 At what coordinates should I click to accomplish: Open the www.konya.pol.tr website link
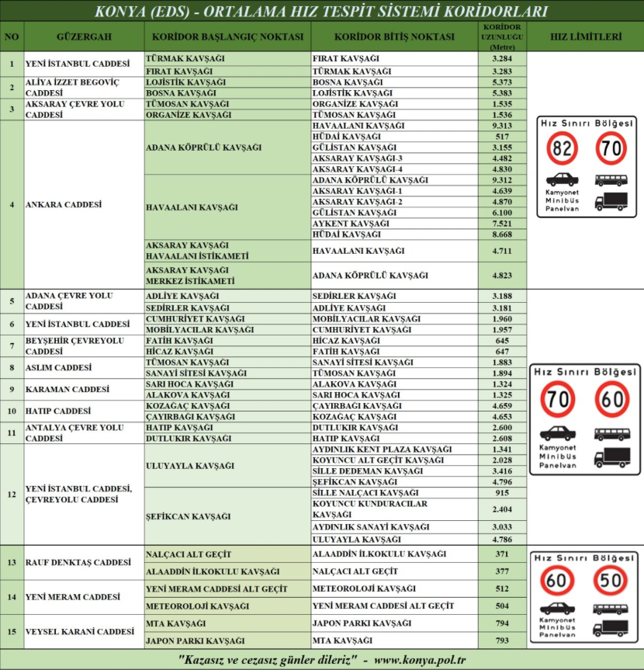[421, 660]
